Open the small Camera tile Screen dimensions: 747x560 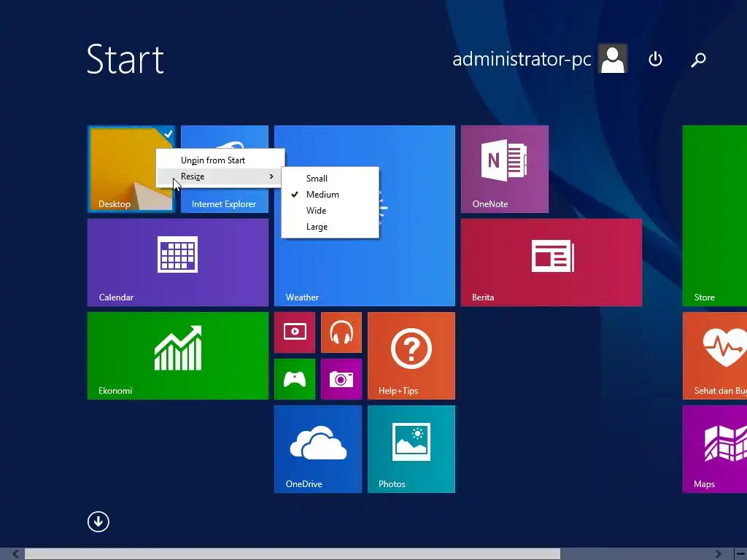[x=341, y=379]
